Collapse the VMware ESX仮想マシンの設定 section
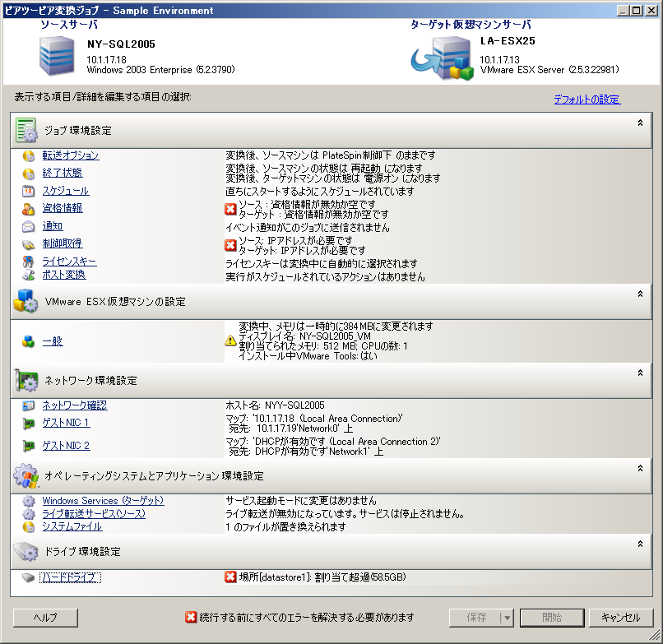The height and width of the screenshot is (644, 663). (640, 294)
